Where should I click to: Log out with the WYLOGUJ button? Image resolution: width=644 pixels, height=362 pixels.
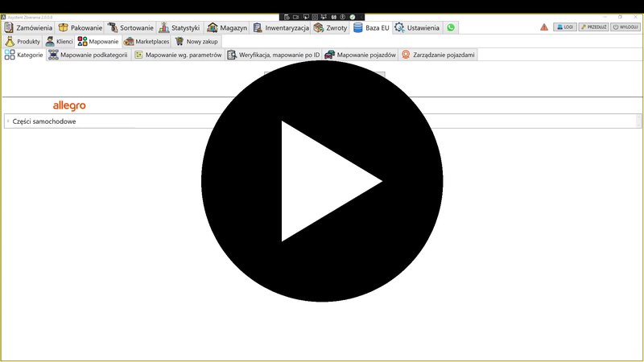pyautogui.click(x=625, y=27)
